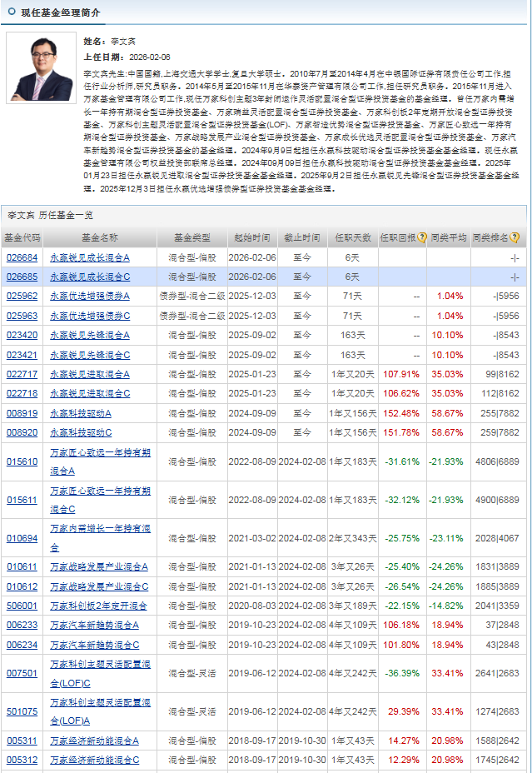Open fund code 506001 link

[x=22, y=606]
